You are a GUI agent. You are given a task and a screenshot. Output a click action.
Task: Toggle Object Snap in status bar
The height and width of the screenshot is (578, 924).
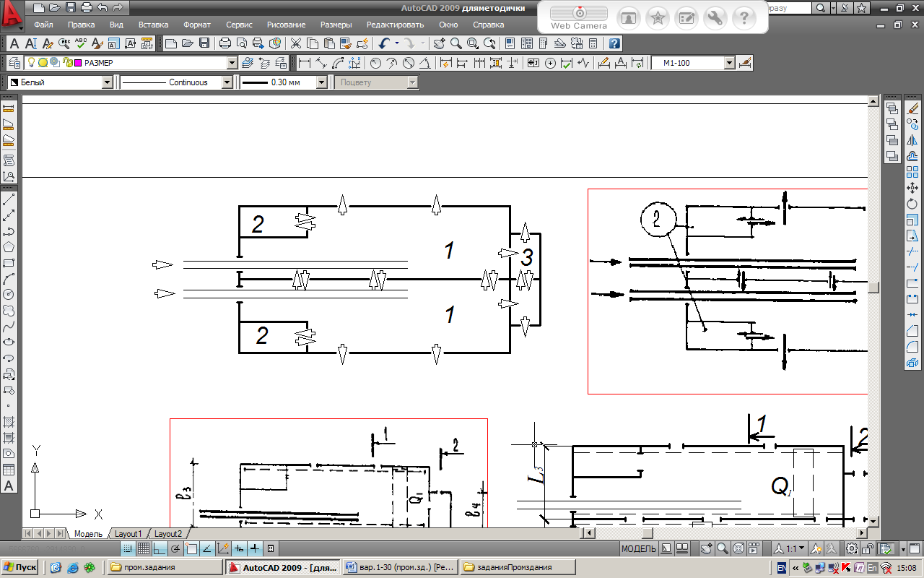tap(191, 548)
